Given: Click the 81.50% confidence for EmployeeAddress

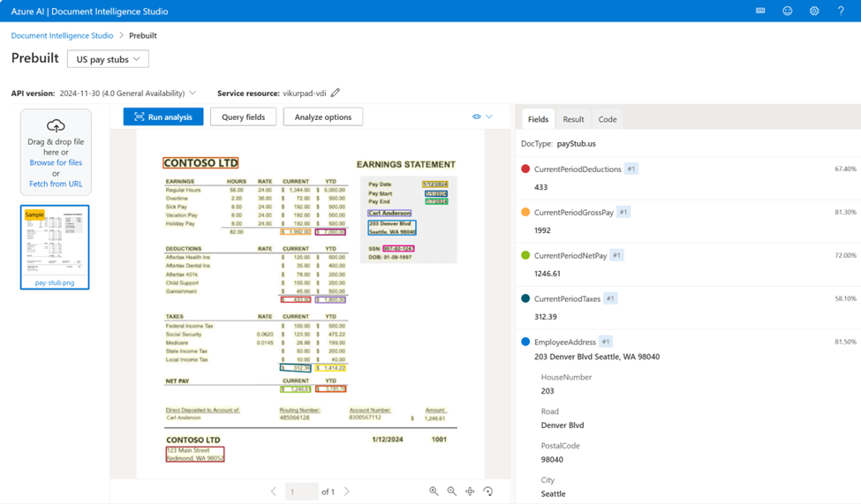Looking at the screenshot, I should pos(845,342).
